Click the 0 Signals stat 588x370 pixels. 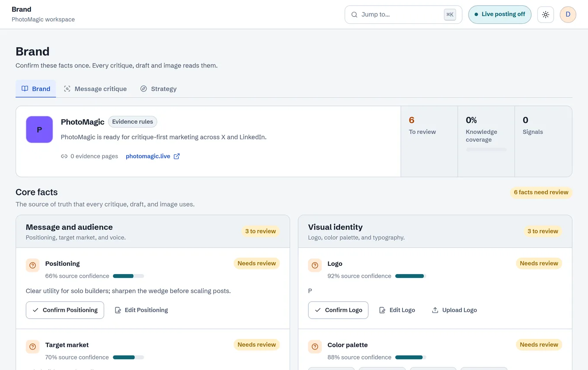[x=543, y=141]
